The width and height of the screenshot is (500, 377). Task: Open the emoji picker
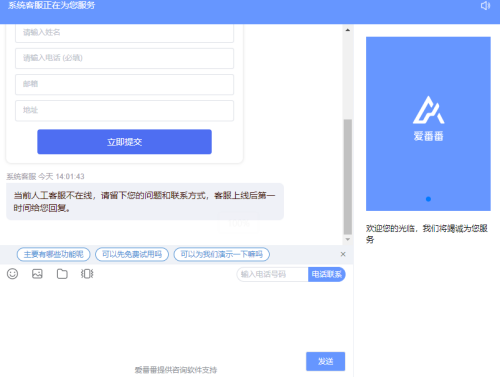pos(12,274)
